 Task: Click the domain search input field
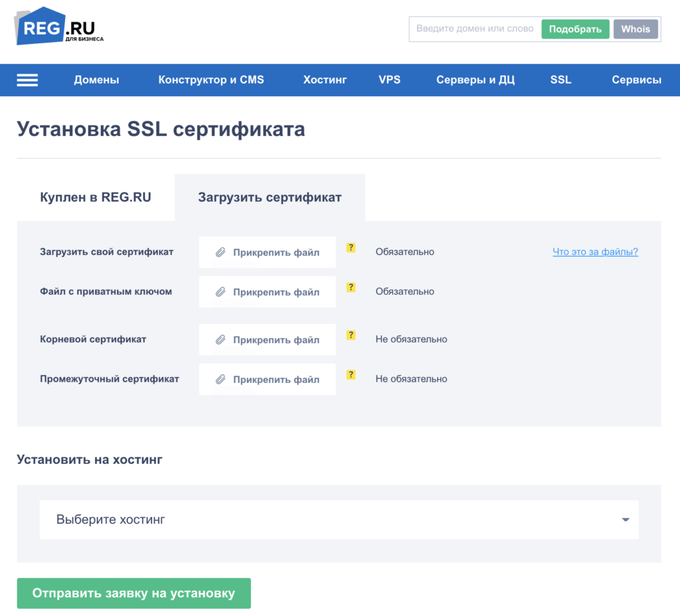point(474,29)
